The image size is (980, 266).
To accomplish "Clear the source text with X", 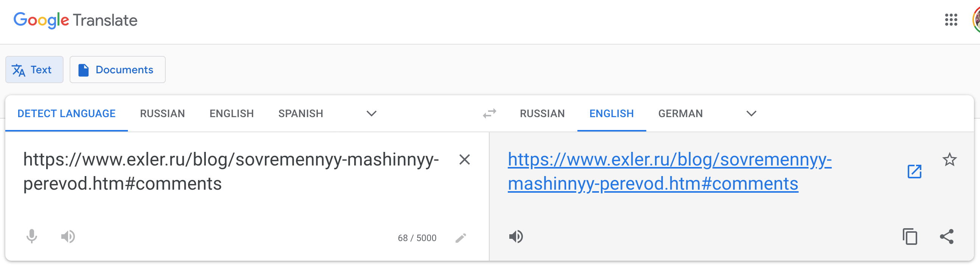I will (x=464, y=159).
